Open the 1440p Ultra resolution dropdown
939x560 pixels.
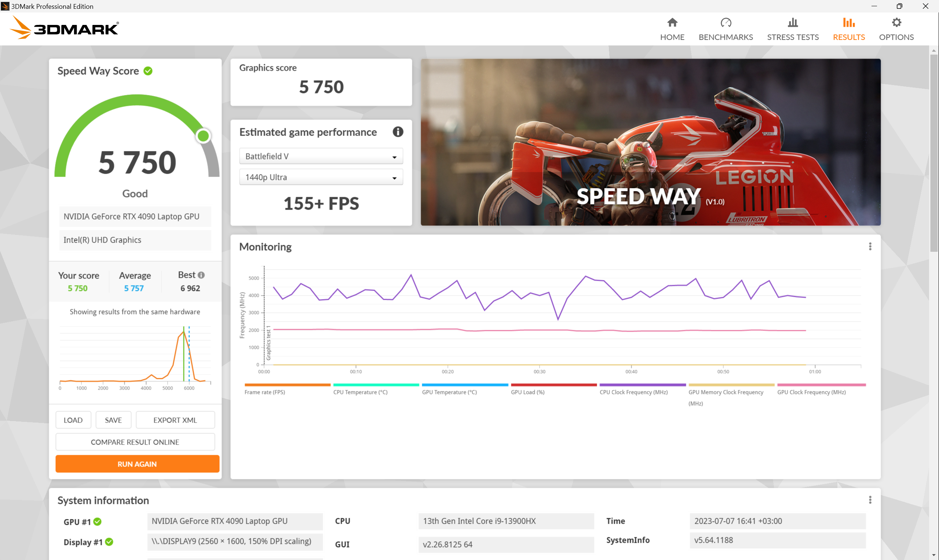[x=321, y=177]
